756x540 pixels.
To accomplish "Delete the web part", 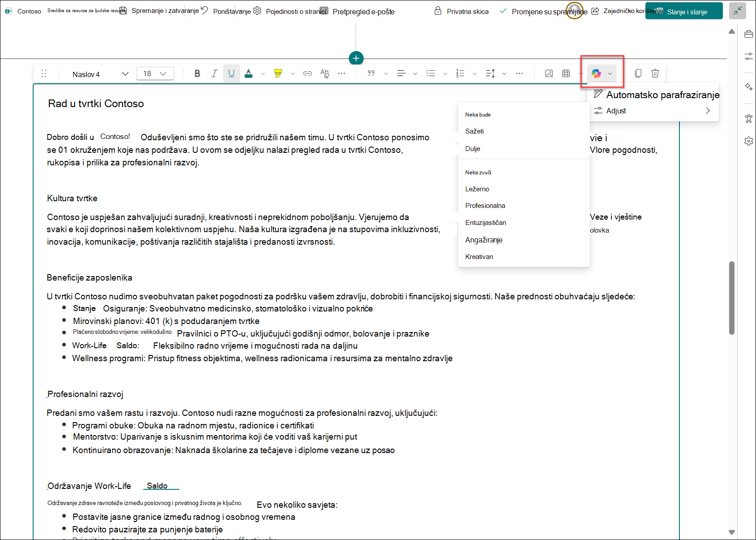I will (x=655, y=73).
